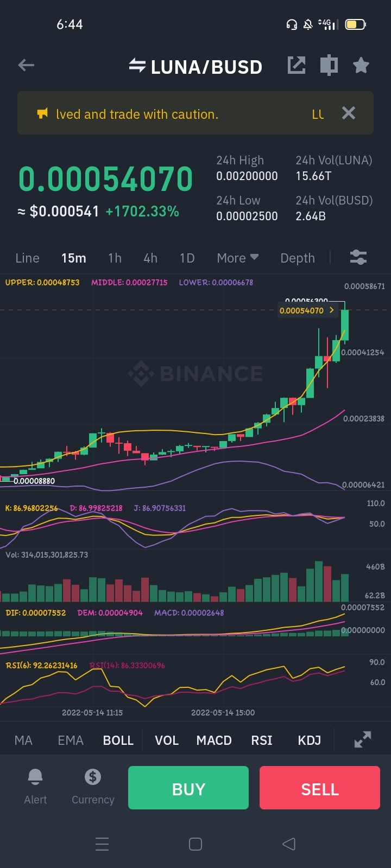Toggle the MACD indicator
This screenshot has height=868, width=391.
click(214, 741)
